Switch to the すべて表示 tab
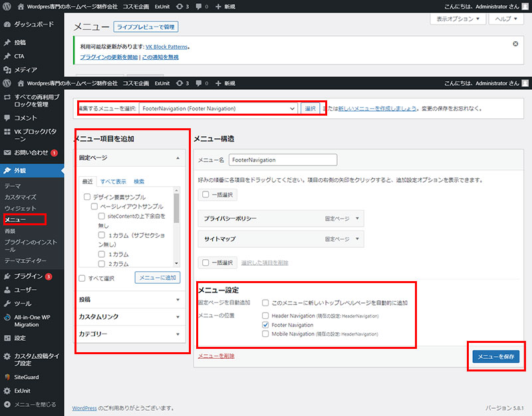Viewport: 532px width, 416px height. tap(113, 181)
